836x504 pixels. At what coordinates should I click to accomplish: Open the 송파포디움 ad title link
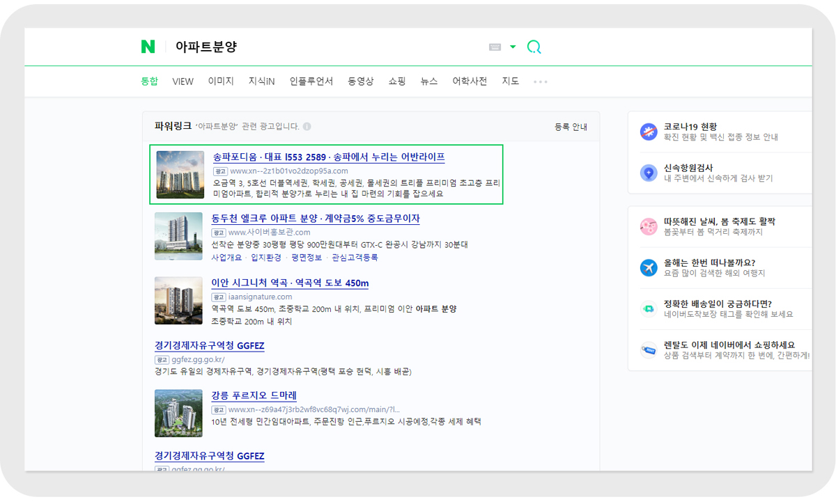pos(329,157)
